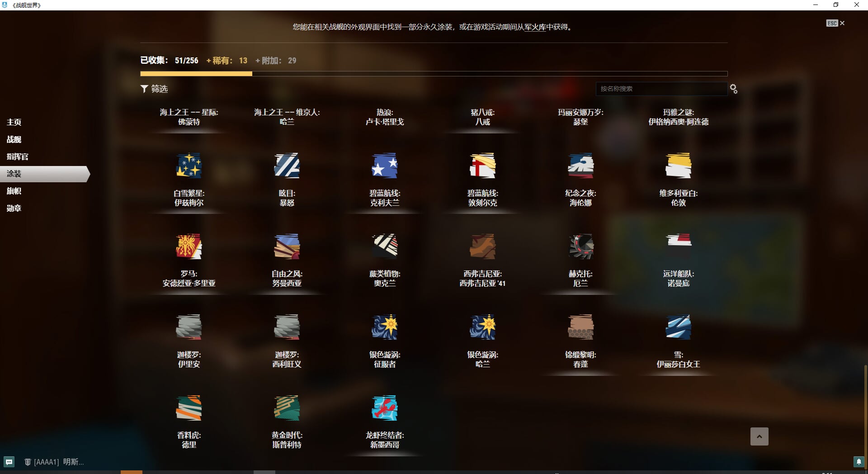Select the 赫克托 厄兰 camouflage icon

[580, 246]
